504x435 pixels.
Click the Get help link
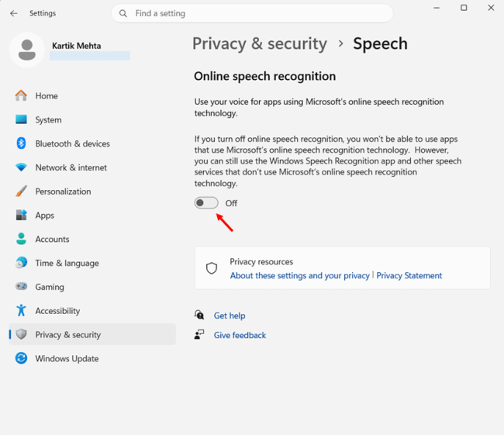[x=230, y=316]
